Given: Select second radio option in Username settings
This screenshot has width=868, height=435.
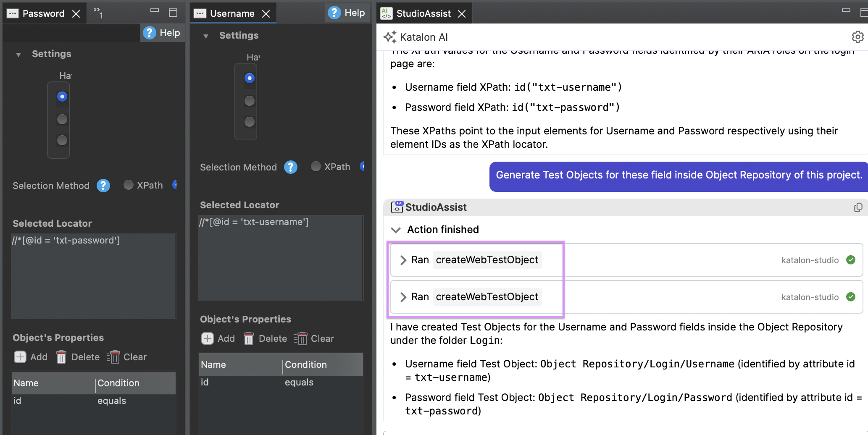Looking at the screenshot, I should click(250, 101).
